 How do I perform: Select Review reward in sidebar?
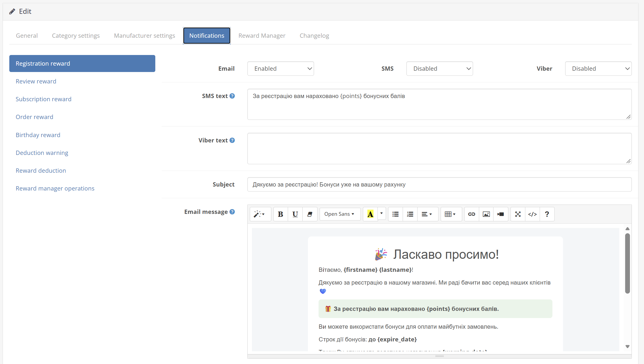click(82, 81)
